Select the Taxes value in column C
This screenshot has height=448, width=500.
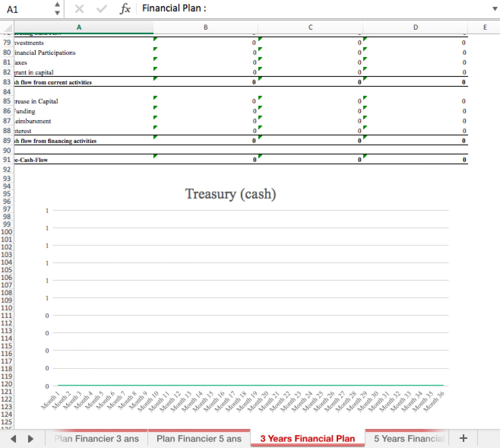(x=310, y=63)
